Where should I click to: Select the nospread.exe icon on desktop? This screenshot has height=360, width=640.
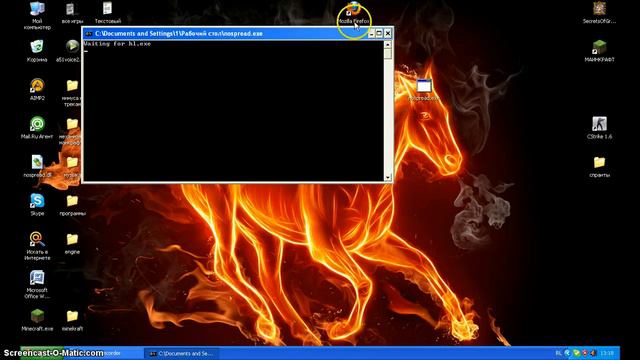pyautogui.click(x=424, y=86)
